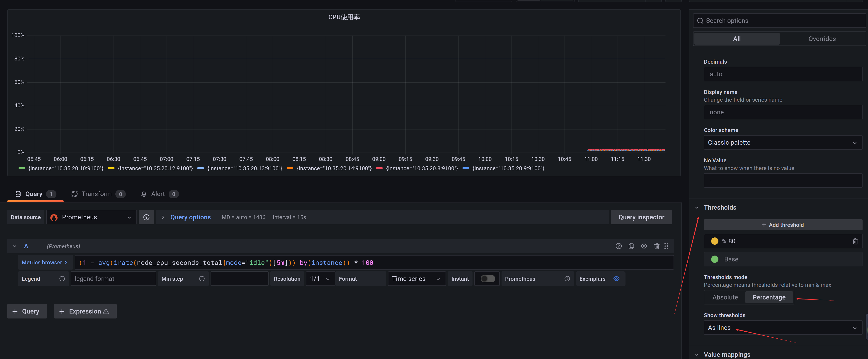Open the Prometheus data source dropdown
Image resolution: width=868 pixels, height=359 pixels.
(91, 217)
